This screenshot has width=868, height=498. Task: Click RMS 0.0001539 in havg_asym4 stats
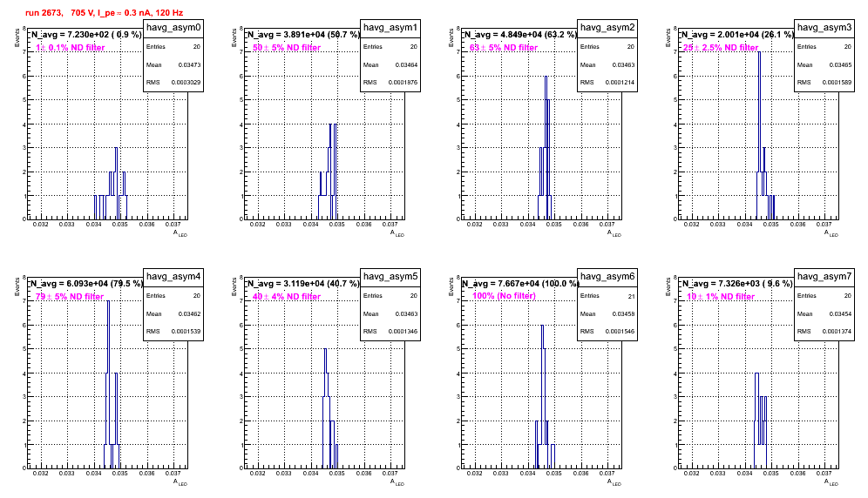[173, 332]
